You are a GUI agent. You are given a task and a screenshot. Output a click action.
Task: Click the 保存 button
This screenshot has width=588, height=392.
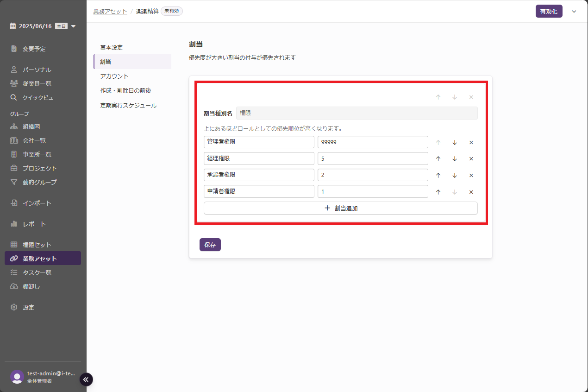pos(210,245)
